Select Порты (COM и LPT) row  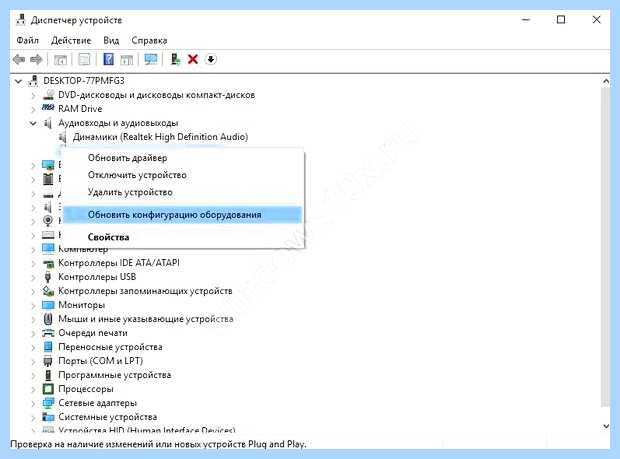pyautogui.click(x=100, y=361)
